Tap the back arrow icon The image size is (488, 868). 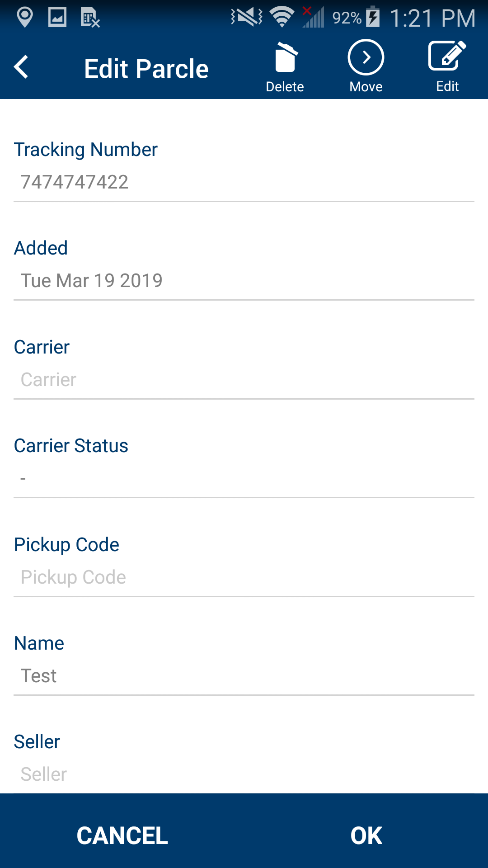click(x=22, y=67)
